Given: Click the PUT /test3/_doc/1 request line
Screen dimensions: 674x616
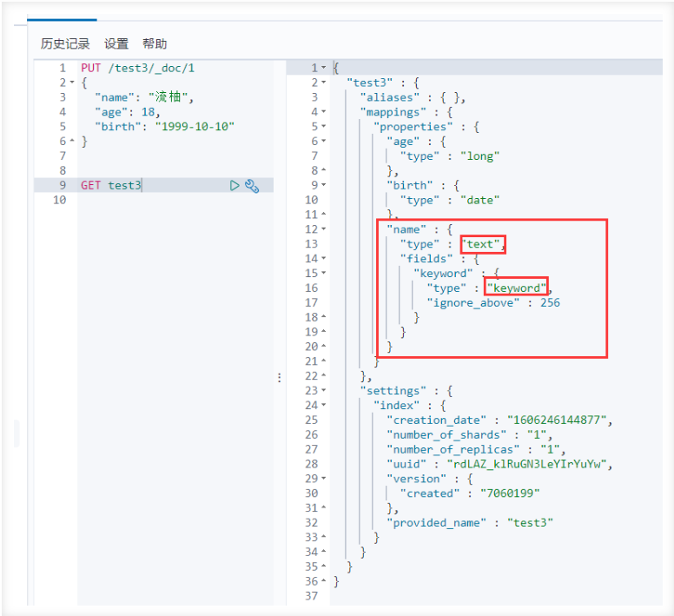Looking at the screenshot, I should pos(137,68).
